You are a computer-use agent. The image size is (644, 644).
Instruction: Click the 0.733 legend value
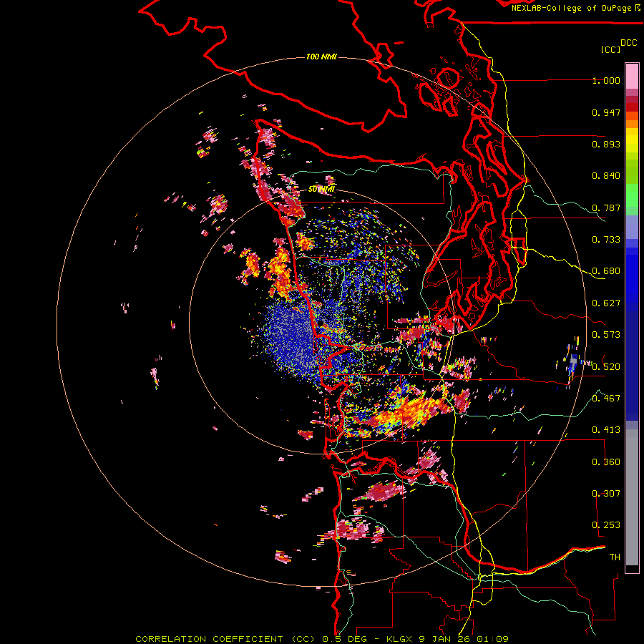pyautogui.click(x=606, y=240)
